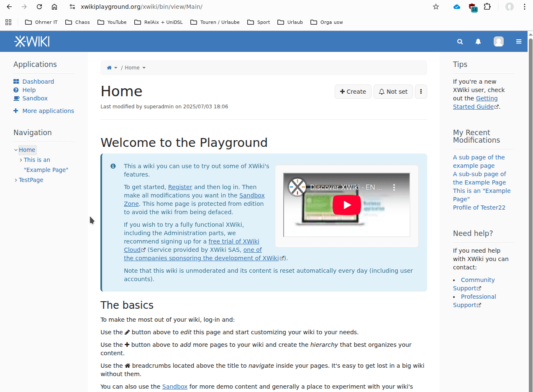The image size is (533, 392).
Task: Open the browser extensions puzzle icon
Action: click(487, 7)
